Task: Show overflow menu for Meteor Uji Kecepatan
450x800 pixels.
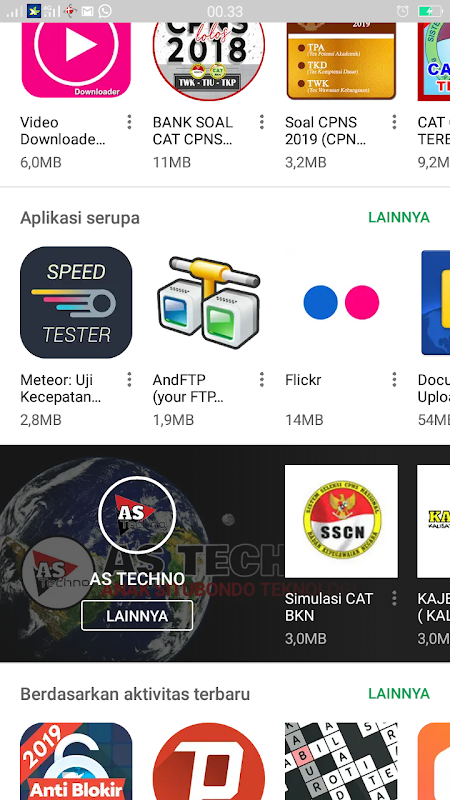Action: 129,380
